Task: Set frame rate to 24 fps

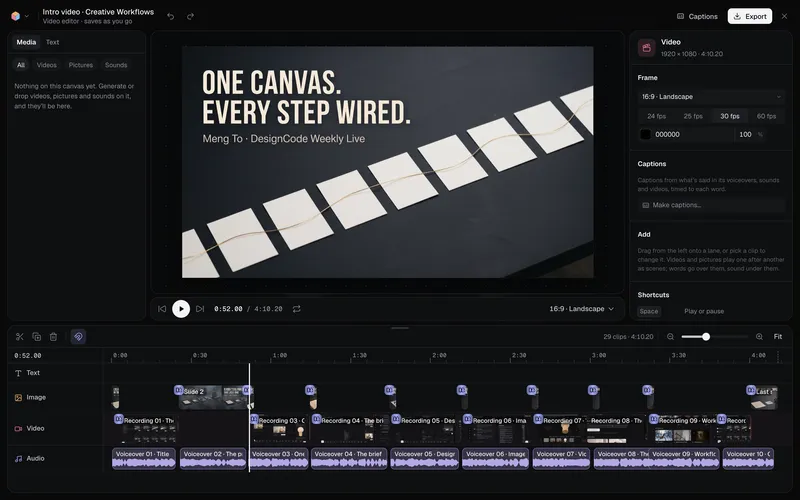Action: (656, 116)
